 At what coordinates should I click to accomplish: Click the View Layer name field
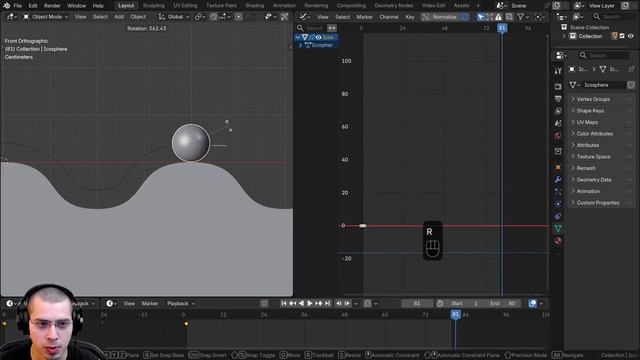(602, 6)
